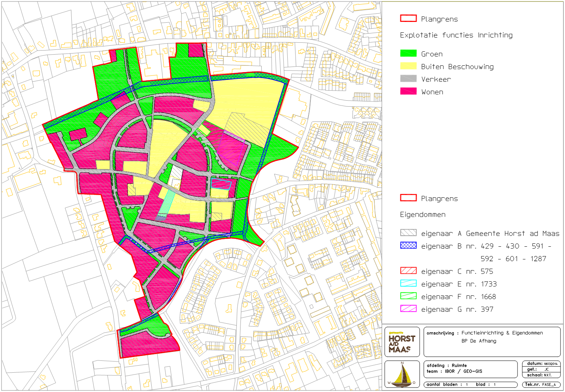This screenshot has height=392, width=565.
Task: Click the label 'eigenaar A Gemeente Horst ad Maas'
Action: coord(490,234)
